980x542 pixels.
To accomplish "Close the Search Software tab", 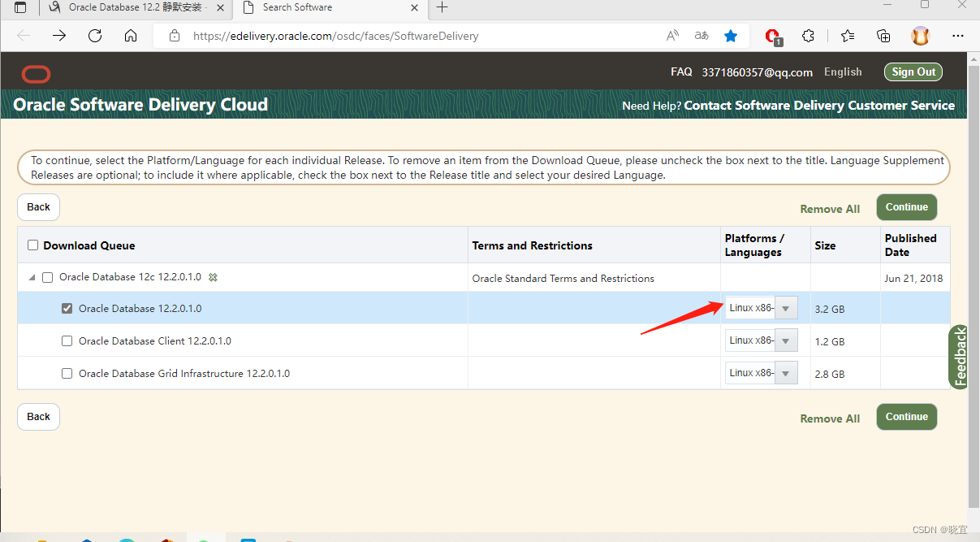I will point(414,7).
